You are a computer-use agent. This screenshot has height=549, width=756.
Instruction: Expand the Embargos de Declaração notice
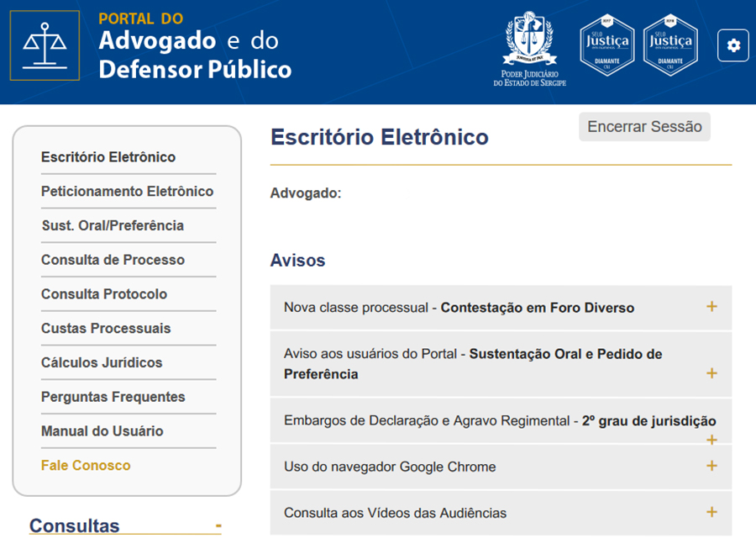711,440
